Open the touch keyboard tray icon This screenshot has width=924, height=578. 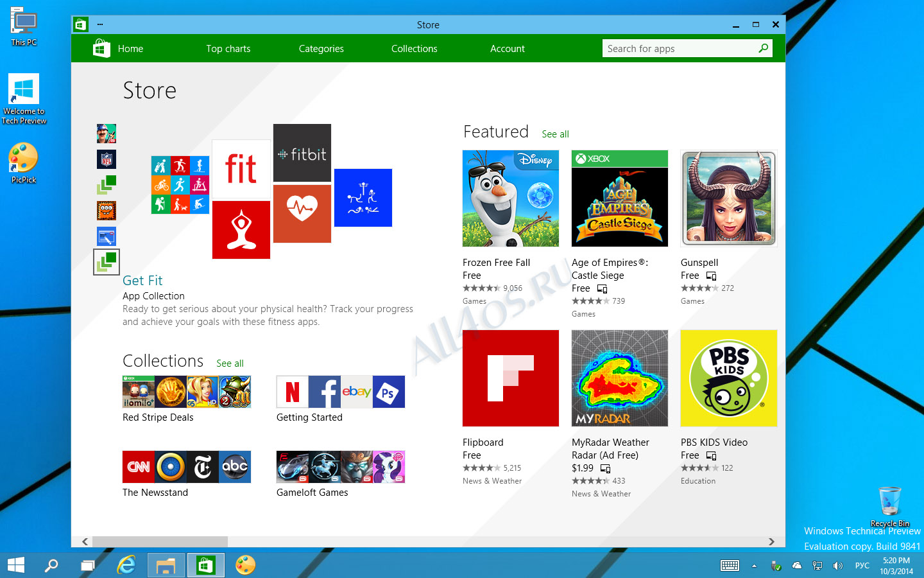coord(730,566)
